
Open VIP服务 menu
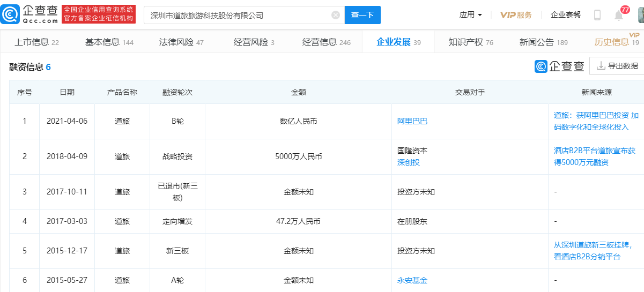pos(516,15)
